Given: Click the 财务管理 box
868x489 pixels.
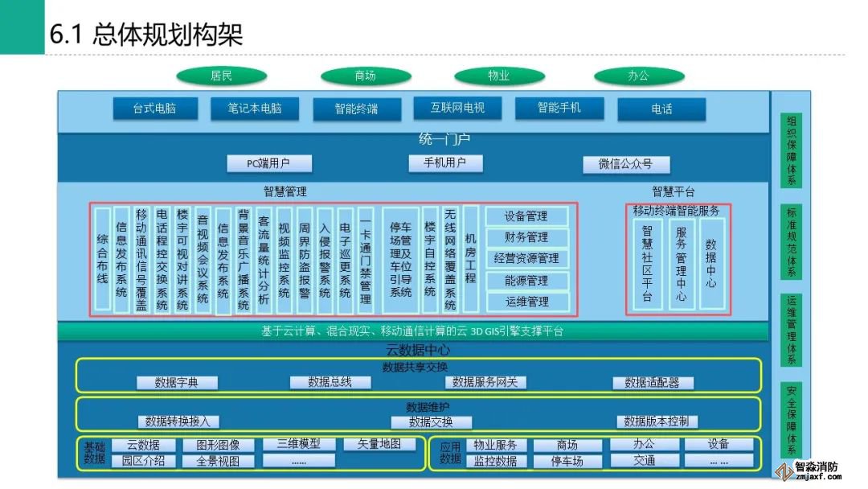Looking at the screenshot, I should pyautogui.click(x=526, y=237).
